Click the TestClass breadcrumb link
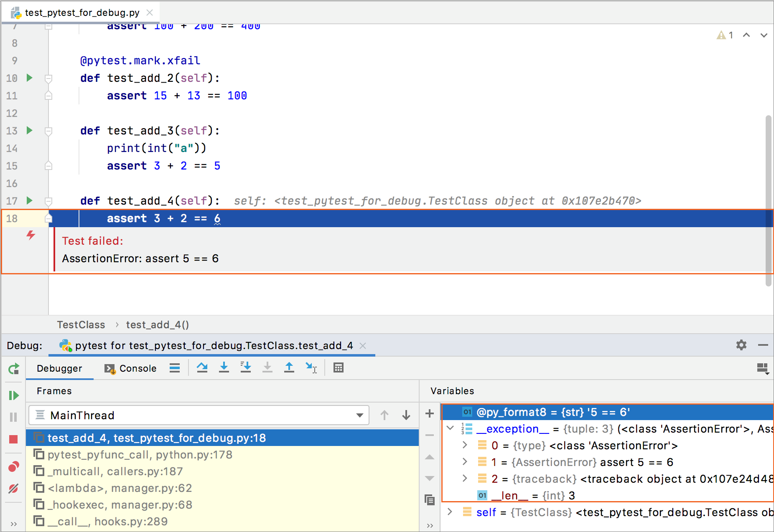Screen dimensions: 774x532 pos(81,324)
